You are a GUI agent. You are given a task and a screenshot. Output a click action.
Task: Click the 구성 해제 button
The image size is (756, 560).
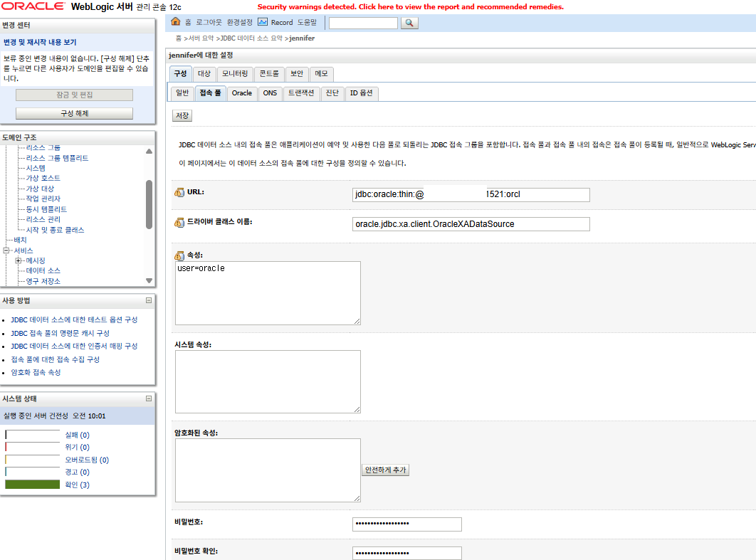click(74, 113)
